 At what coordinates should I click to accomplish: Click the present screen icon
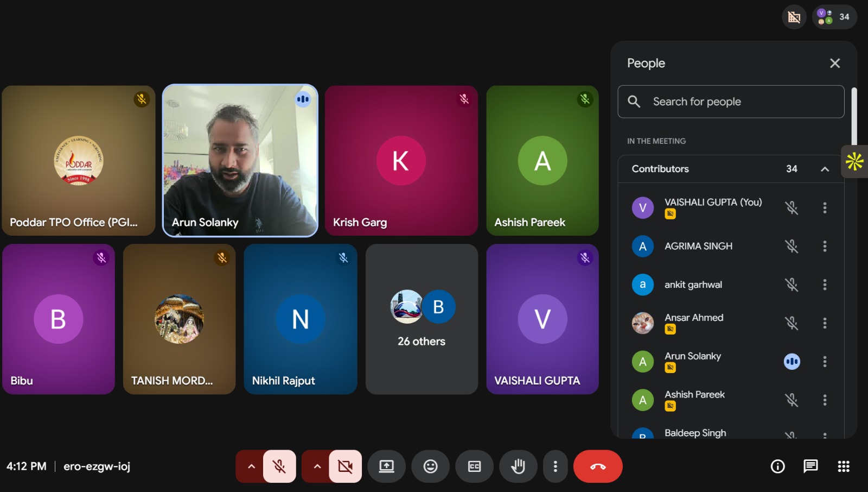point(386,466)
